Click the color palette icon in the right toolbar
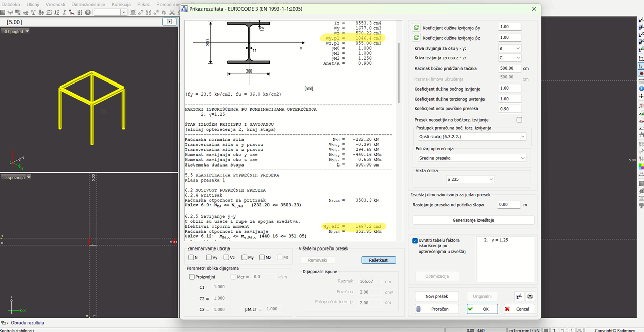The image size is (644, 332). 641,166
